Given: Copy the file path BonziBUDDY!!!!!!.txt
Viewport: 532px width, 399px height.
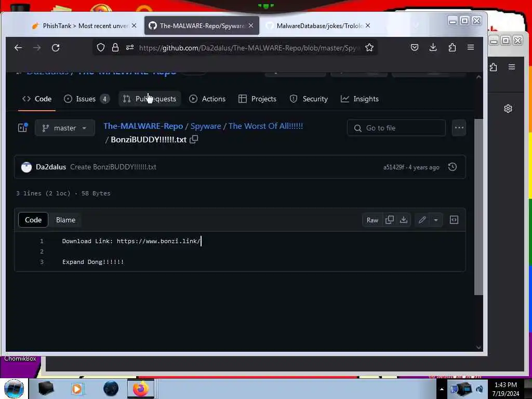Looking at the screenshot, I should [x=194, y=139].
